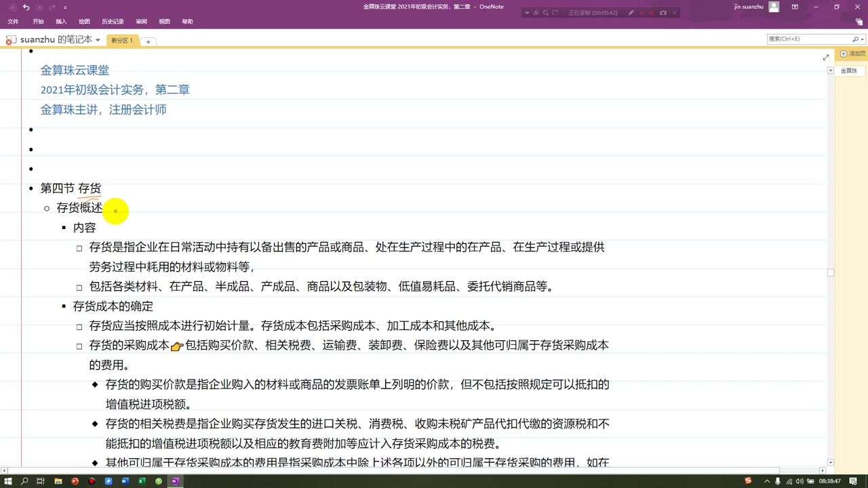This screenshot has height=488, width=868.
Task: Click the recorder window-switch icon
Action: point(536,13)
